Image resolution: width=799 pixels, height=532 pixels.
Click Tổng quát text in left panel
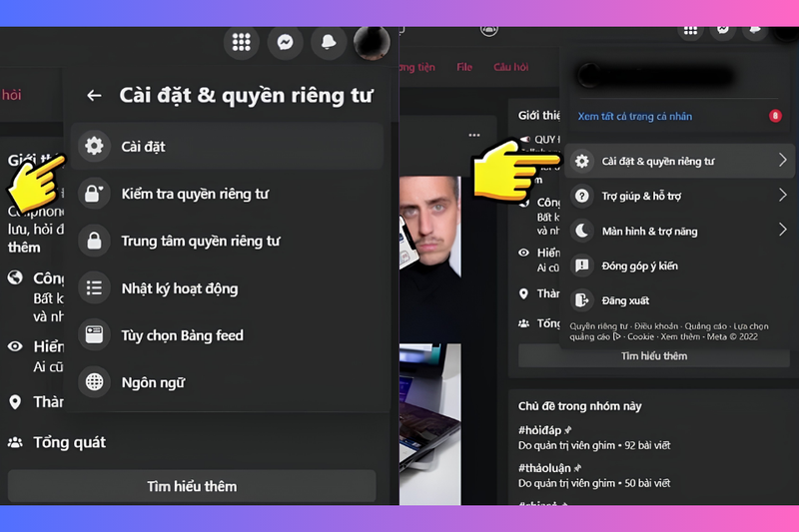click(69, 442)
